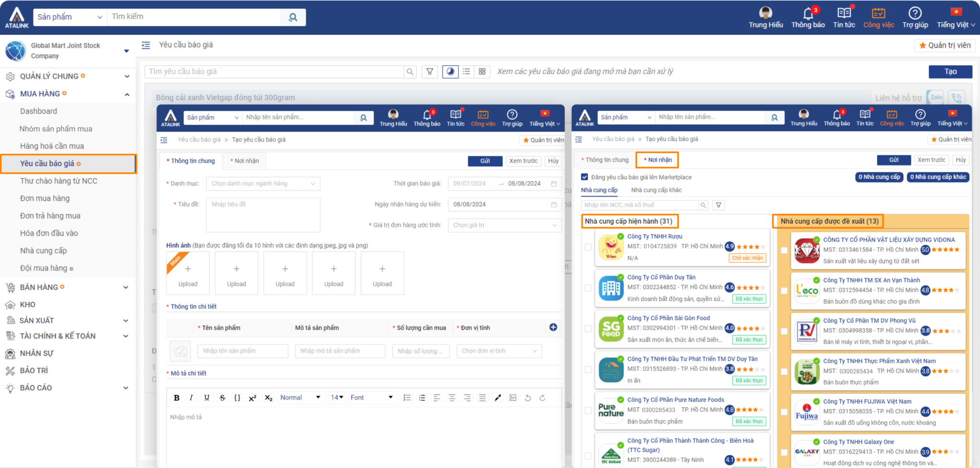Check Công Ty Cổ Phần Pure Nature Foods checkbox
The height and width of the screenshot is (468, 980).
pos(588,410)
